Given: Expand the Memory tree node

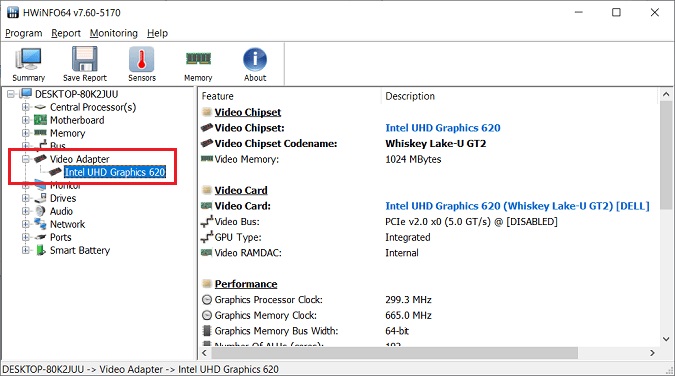Looking at the screenshot, I should click(x=26, y=133).
